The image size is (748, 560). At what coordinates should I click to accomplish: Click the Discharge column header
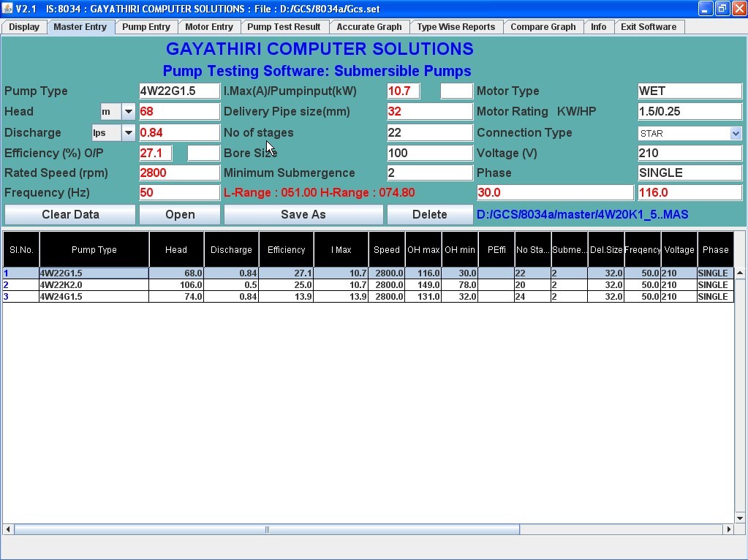[x=231, y=249]
